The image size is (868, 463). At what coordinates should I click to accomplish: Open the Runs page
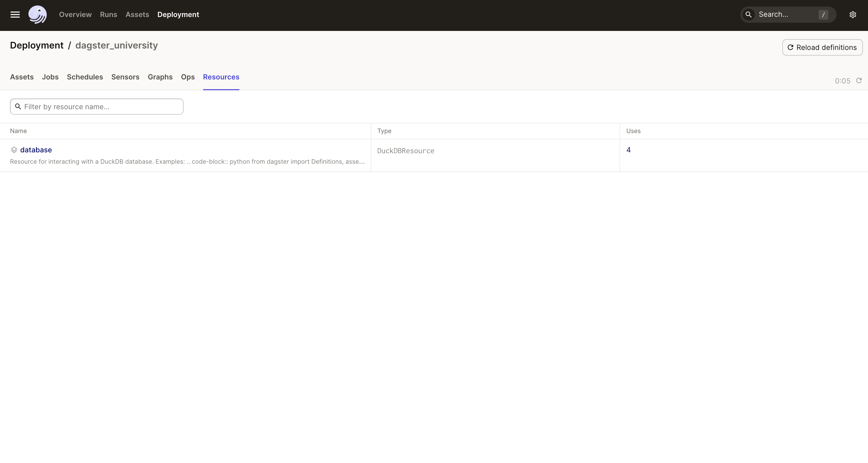point(108,14)
